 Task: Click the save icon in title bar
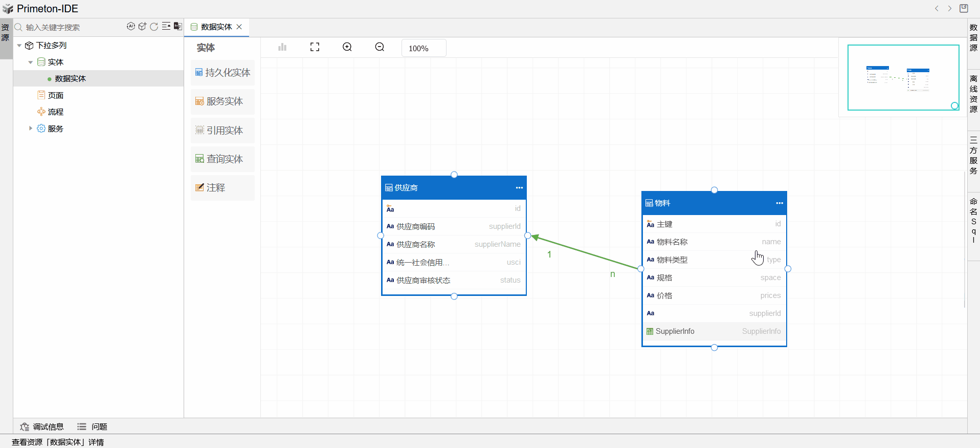point(964,8)
